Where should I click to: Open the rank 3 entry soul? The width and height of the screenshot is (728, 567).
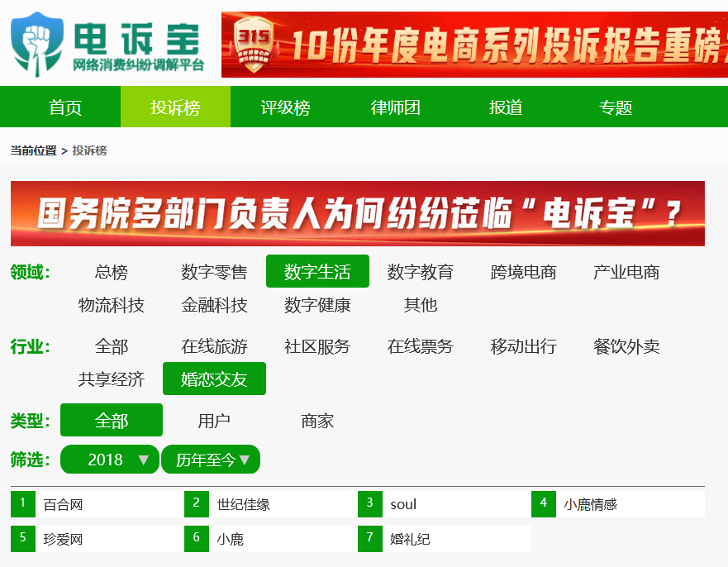[x=445, y=504]
